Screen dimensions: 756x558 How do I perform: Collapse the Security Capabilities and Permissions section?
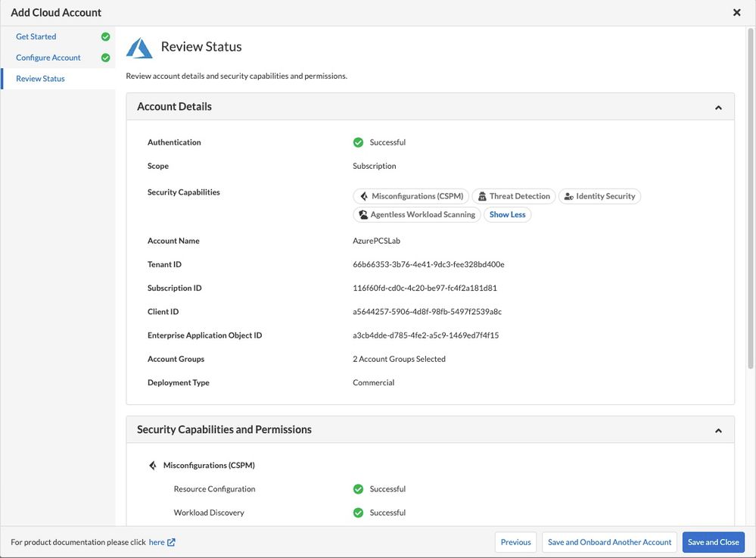718,430
